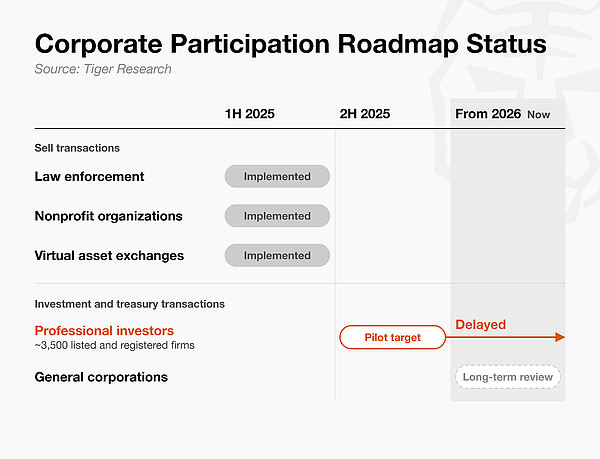Image resolution: width=600 pixels, height=459 pixels.
Task: Click the Virtual asset exchanges row label
Action: pos(109,256)
